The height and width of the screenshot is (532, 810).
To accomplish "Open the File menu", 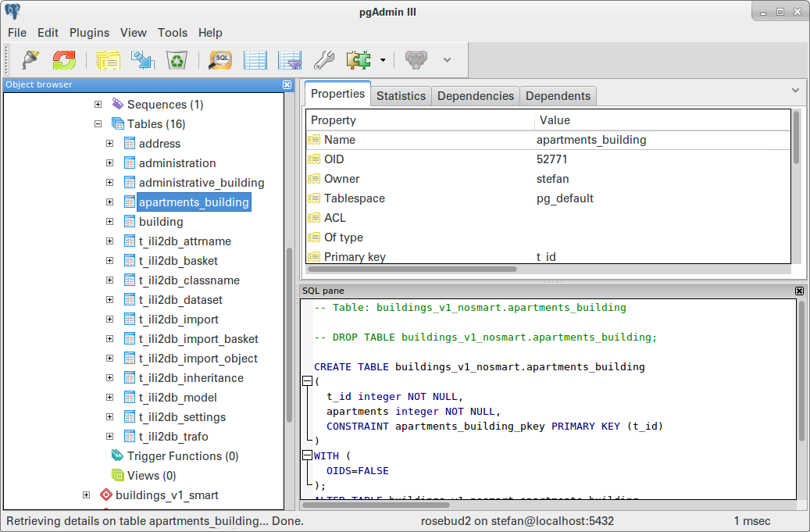I will click(x=17, y=33).
